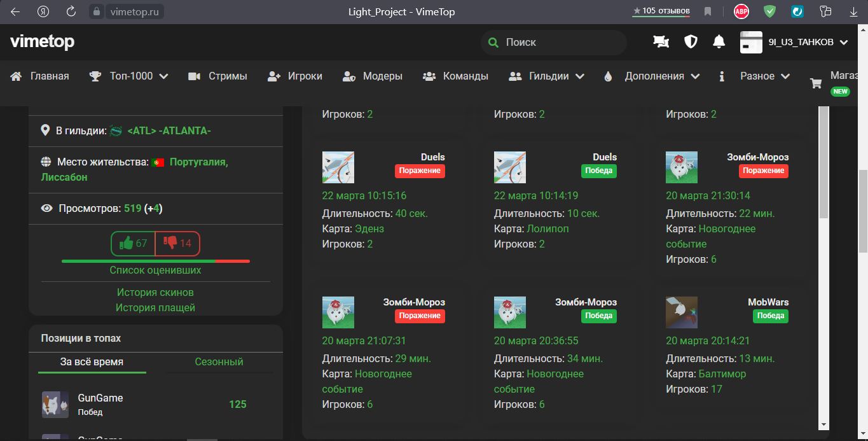
Task: Open the ABP adblock extension
Action: (x=741, y=11)
